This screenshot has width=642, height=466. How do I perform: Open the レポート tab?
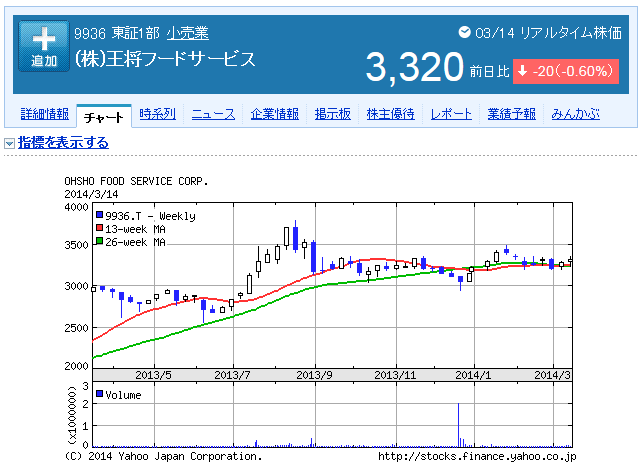point(451,114)
